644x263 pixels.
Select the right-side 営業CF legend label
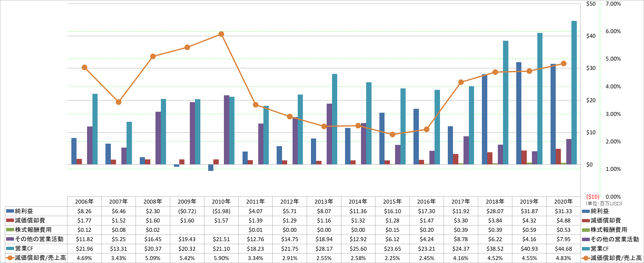(x=600, y=249)
